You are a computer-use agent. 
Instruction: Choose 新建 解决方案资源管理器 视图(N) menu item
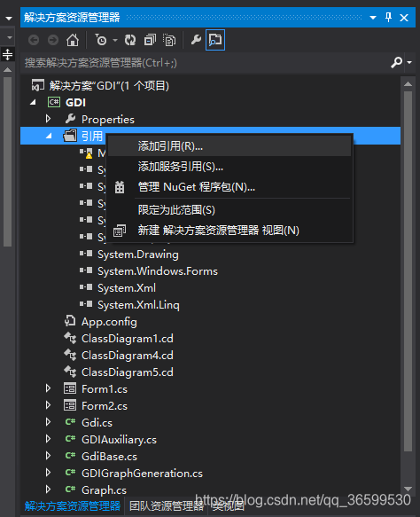pos(229,231)
